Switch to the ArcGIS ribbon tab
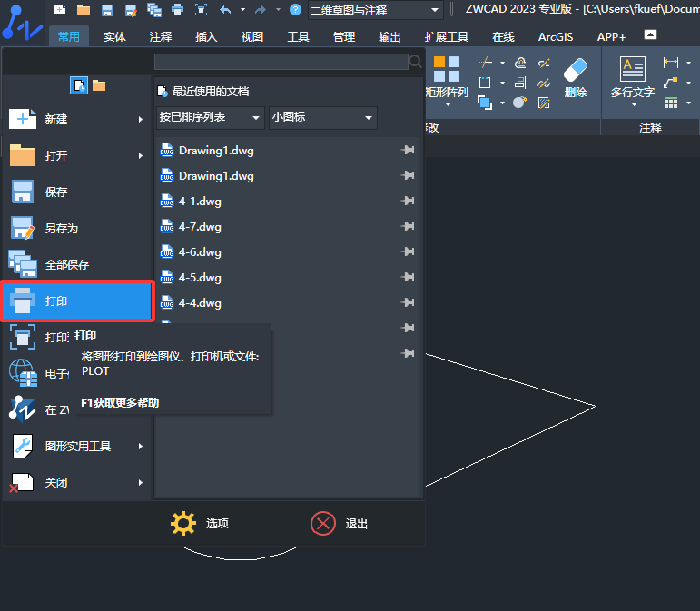 pos(556,36)
